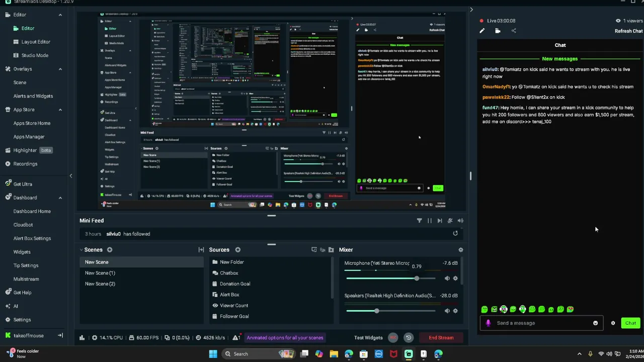The height and width of the screenshot is (362, 644).
Task: Collapse the Editor section in sidebar
Action: click(60, 15)
